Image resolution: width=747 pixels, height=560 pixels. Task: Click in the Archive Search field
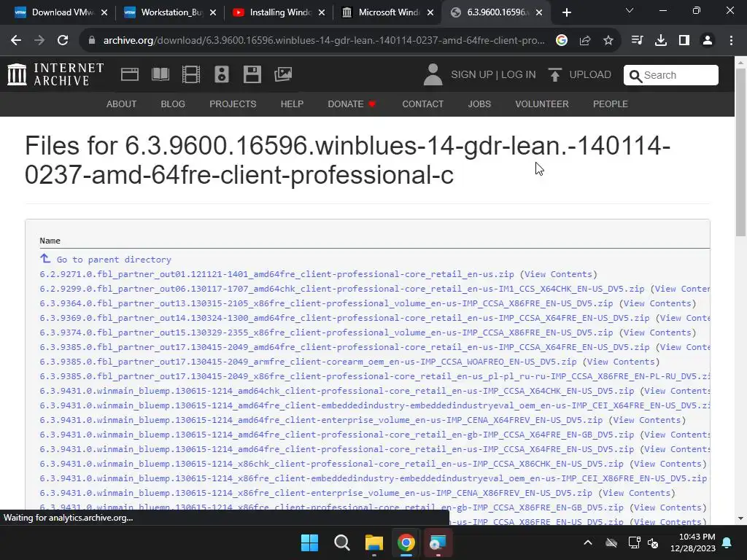tap(671, 75)
